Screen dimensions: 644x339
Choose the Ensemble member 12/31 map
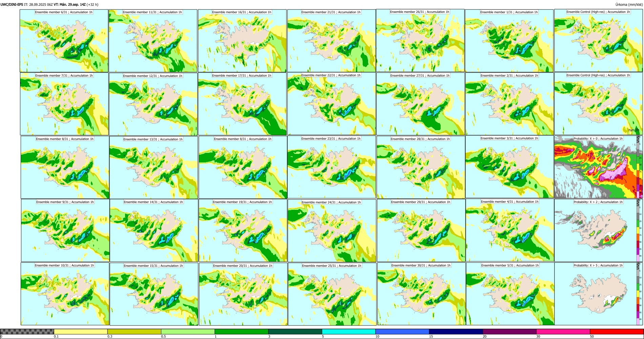[153, 104]
